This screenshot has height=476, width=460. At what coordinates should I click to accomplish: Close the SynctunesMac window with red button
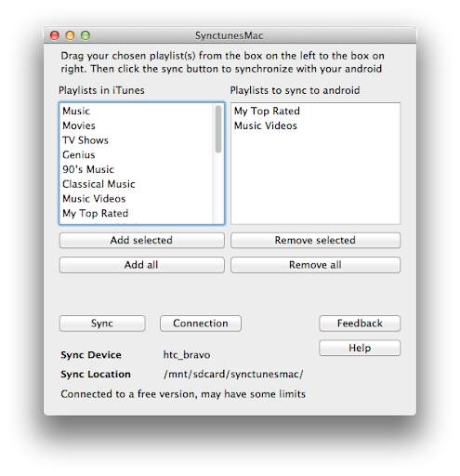tap(55, 35)
